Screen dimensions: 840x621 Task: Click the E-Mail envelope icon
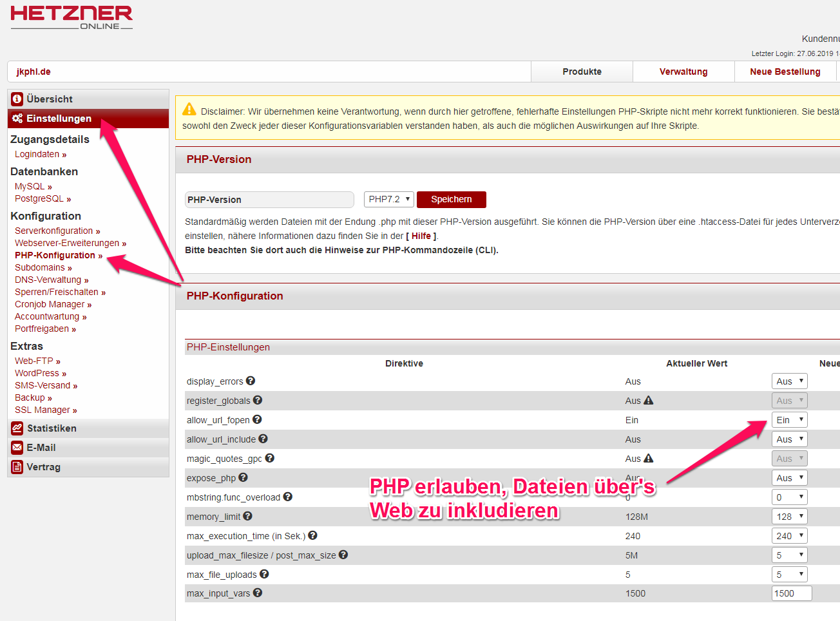pyautogui.click(x=17, y=447)
